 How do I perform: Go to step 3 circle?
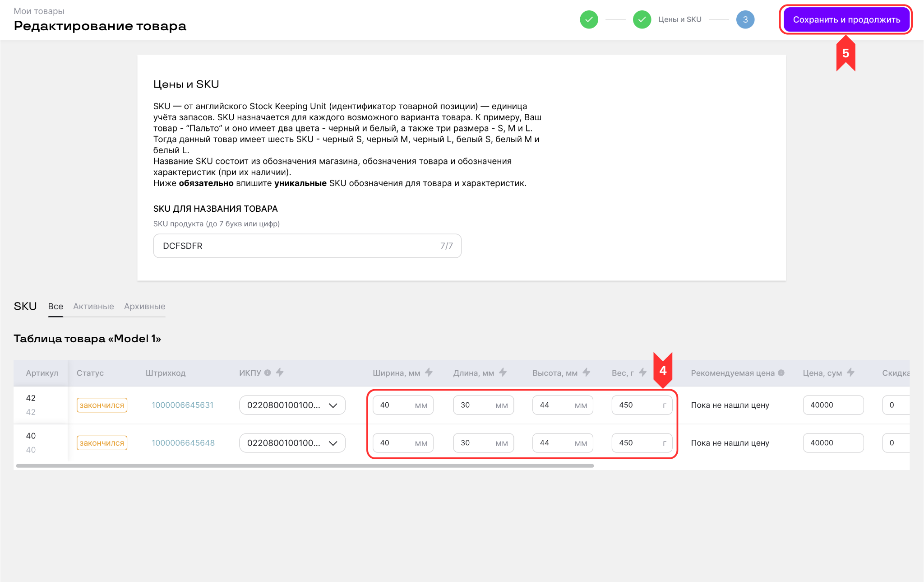coord(745,19)
